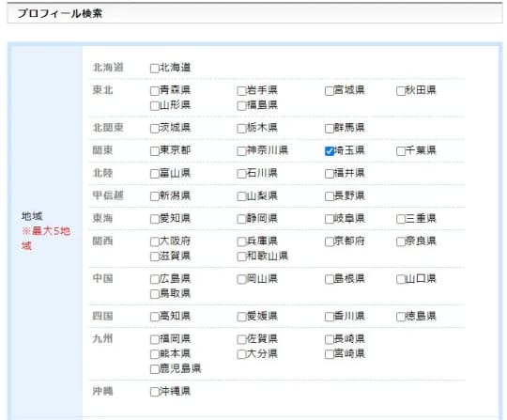
Task: Check the 沖縄県 checkbox
Action: click(x=155, y=392)
